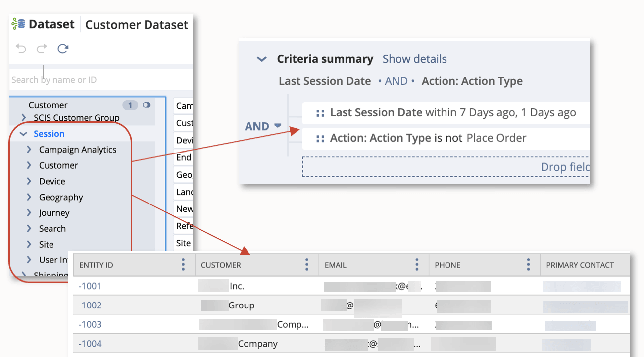644x357 pixels.
Task: Click Action: Action Type in summary line
Action: point(472,81)
